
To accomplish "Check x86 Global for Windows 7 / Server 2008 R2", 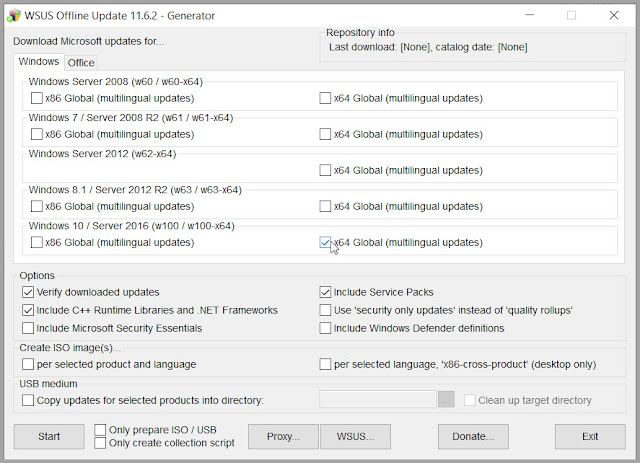I will pos(37,134).
